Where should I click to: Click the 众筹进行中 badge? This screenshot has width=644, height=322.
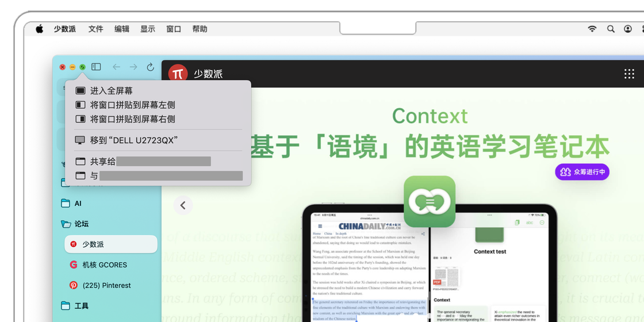[582, 172]
